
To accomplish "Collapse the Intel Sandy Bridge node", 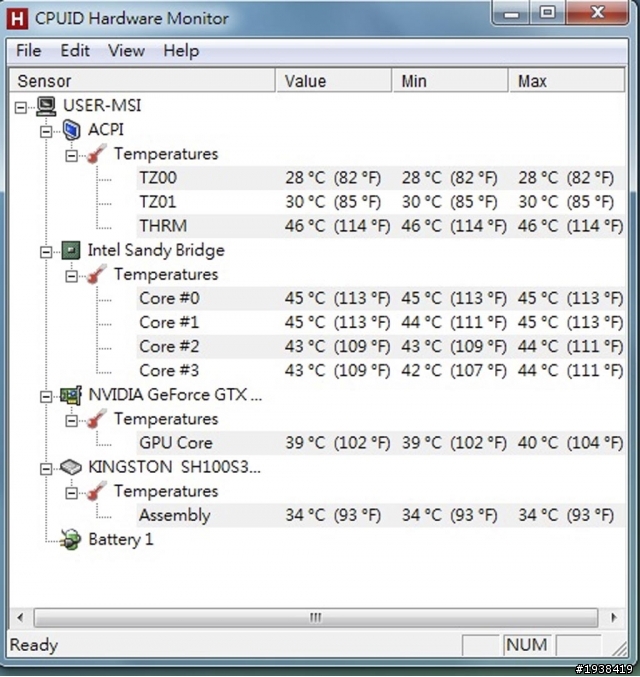I will tap(46, 252).
